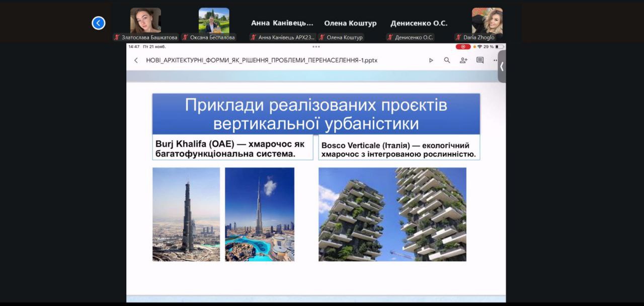
Task: Click the Олена Коштур participant tile
Action: [350, 23]
